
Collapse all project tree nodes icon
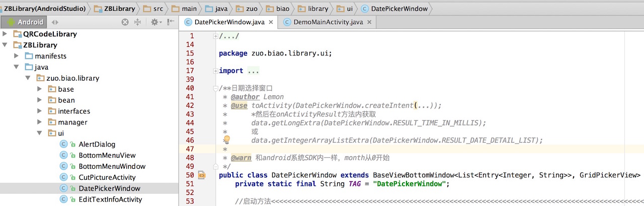pos(138,22)
